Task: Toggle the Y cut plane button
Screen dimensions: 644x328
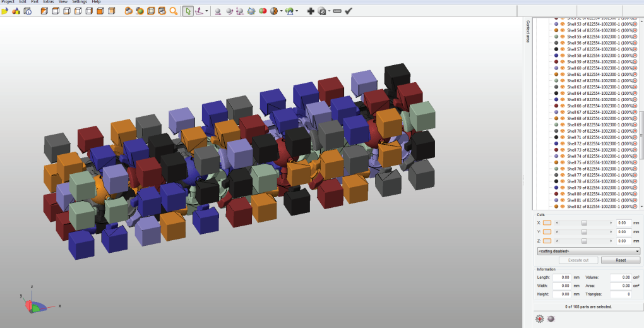Action: point(547,232)
